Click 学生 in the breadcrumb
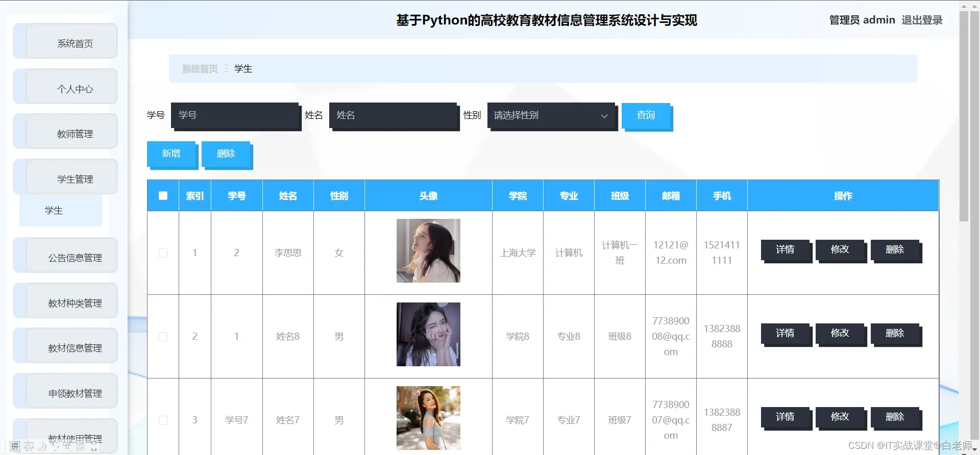The image size is (980, 455). click(243, 69)
